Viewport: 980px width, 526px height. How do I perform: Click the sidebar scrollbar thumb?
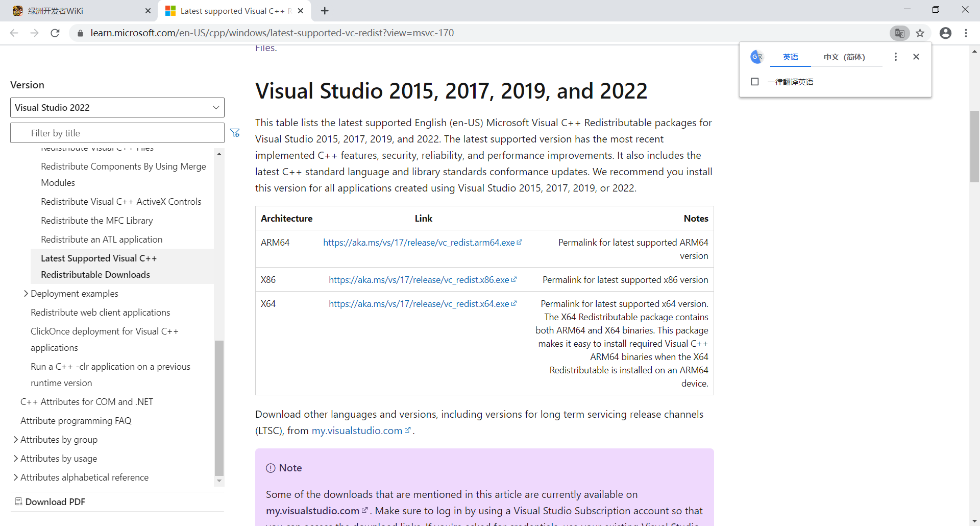coord(219,408)
